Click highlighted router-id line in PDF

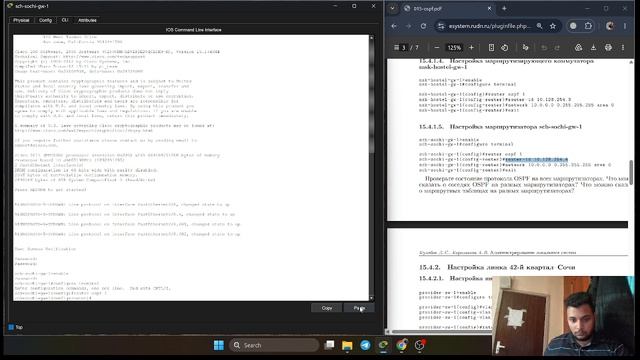(x=536, y=160)
